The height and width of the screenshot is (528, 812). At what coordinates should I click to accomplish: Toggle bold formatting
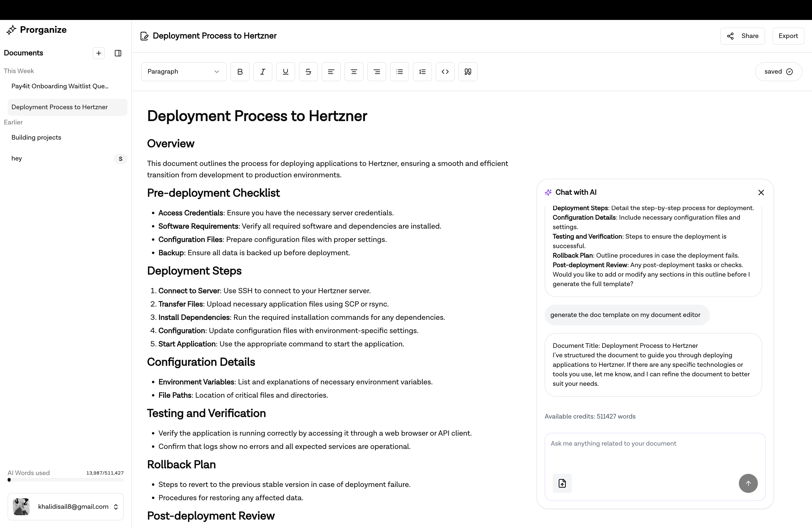pyautogui.click(x=240, y=72)
